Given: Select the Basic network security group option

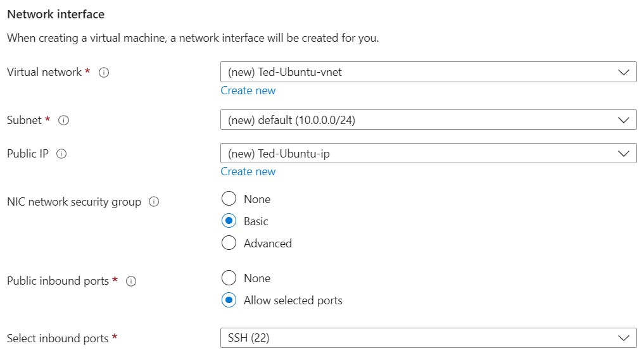Looking at the screenshot, I should 229,221.
